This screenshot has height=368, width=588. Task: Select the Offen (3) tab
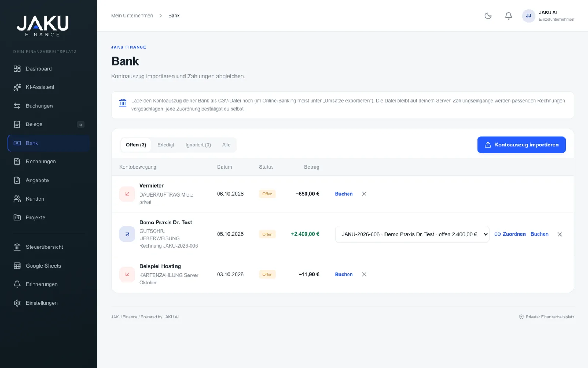click(136, 145)
